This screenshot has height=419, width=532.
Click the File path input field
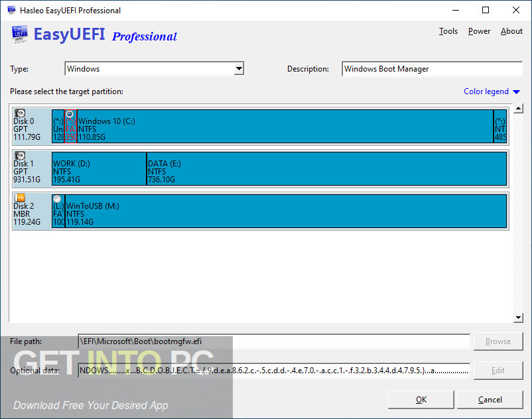point(274,341)
